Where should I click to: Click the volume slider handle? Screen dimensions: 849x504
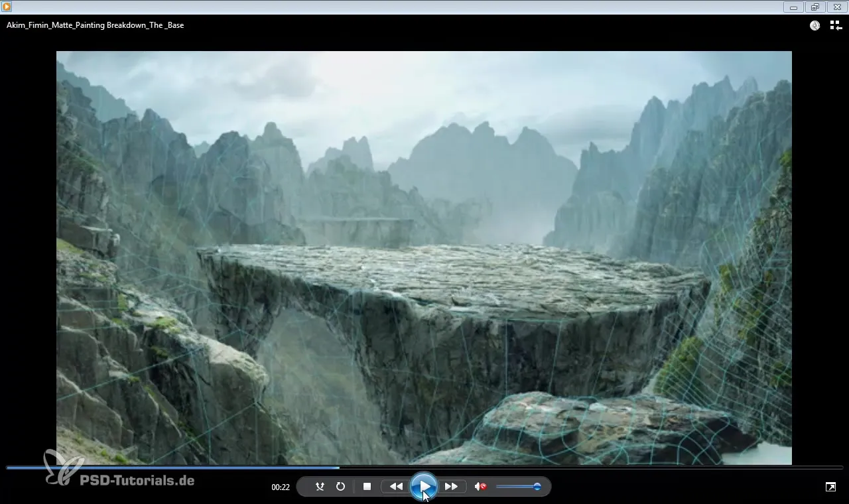tap(537, 487)
